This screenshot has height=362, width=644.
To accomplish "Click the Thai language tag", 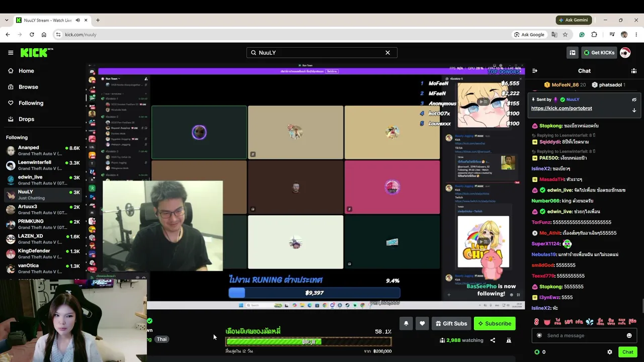I will (x=162, y=339).
